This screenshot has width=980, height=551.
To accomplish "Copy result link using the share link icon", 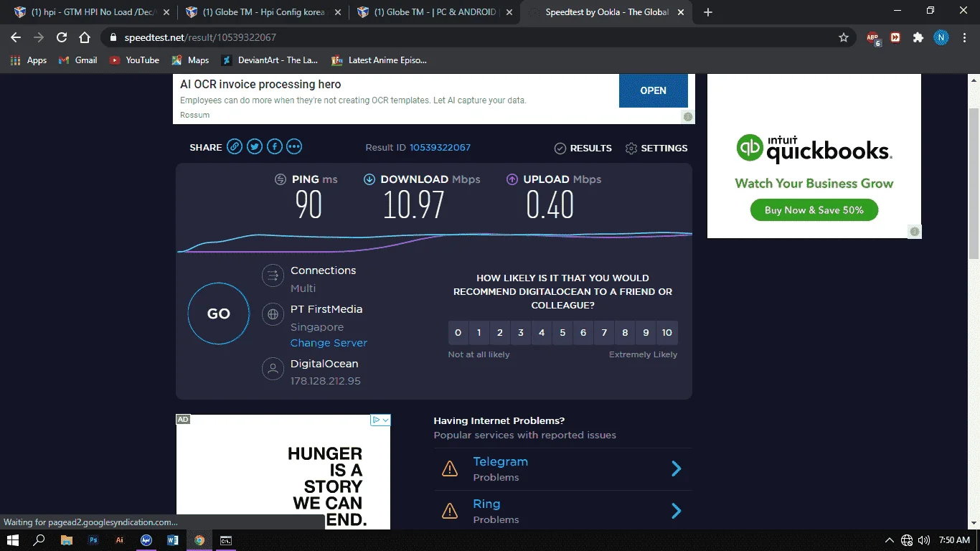I will point(235,147).
